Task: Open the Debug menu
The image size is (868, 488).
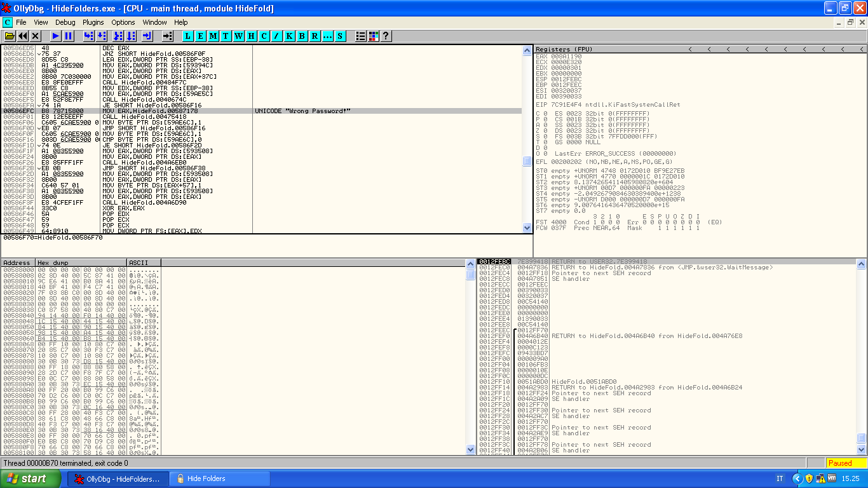Action: pos(65,22)
